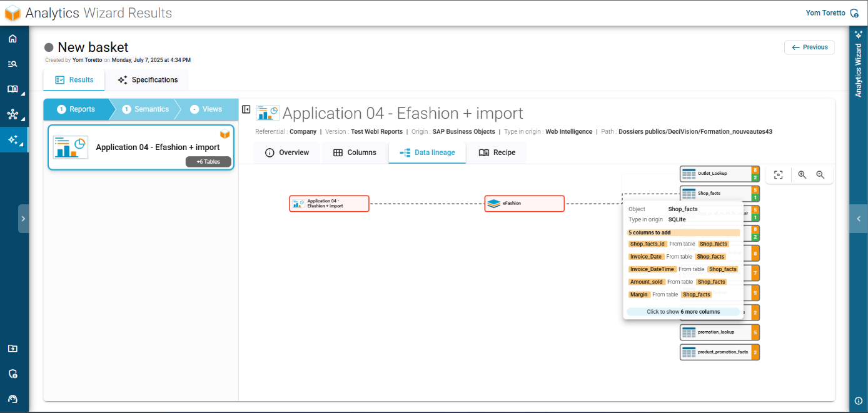Click the zoom out magnifier icon
This screenshot has width=868, height=413.
click(820, 175)
